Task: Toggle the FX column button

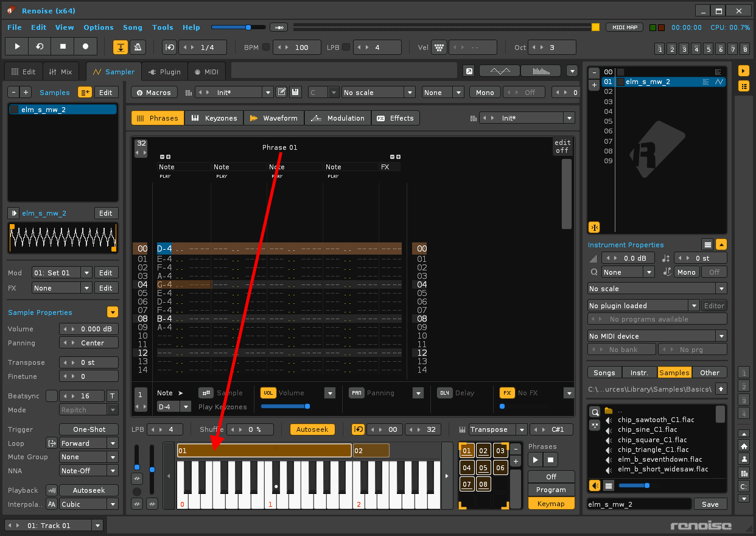Action: coord(506,393)
